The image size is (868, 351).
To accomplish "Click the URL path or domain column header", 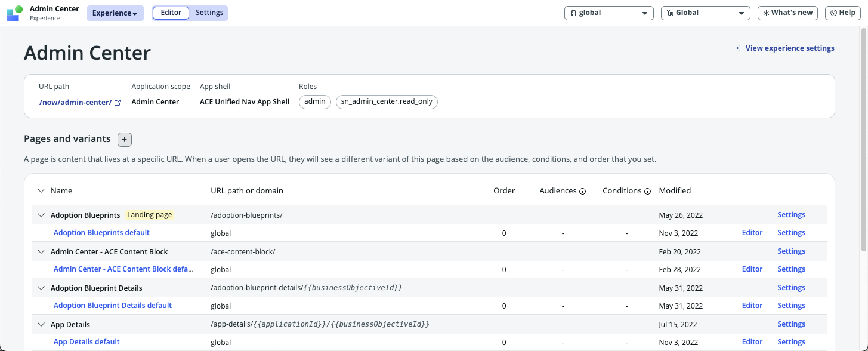I will coord(247,191).
